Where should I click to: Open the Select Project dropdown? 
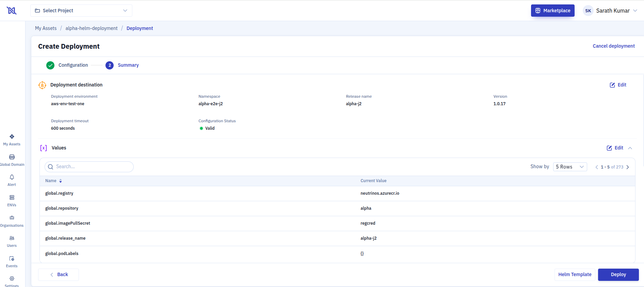click(81, 11)
